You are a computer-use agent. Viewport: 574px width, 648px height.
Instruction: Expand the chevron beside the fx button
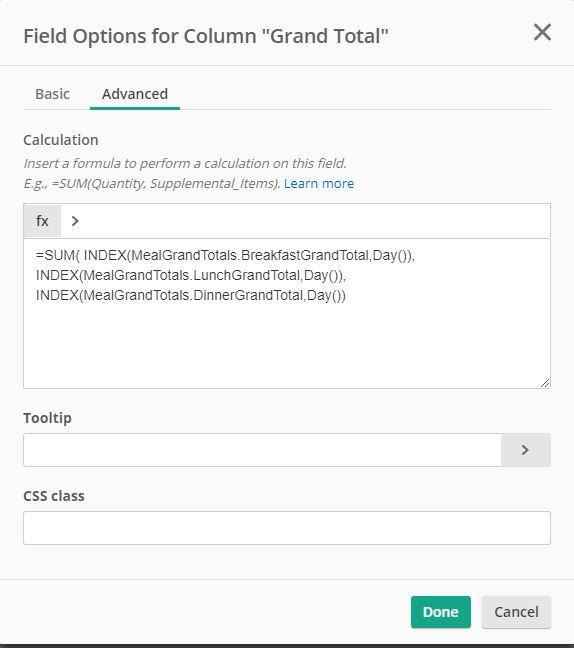point(75,221)
